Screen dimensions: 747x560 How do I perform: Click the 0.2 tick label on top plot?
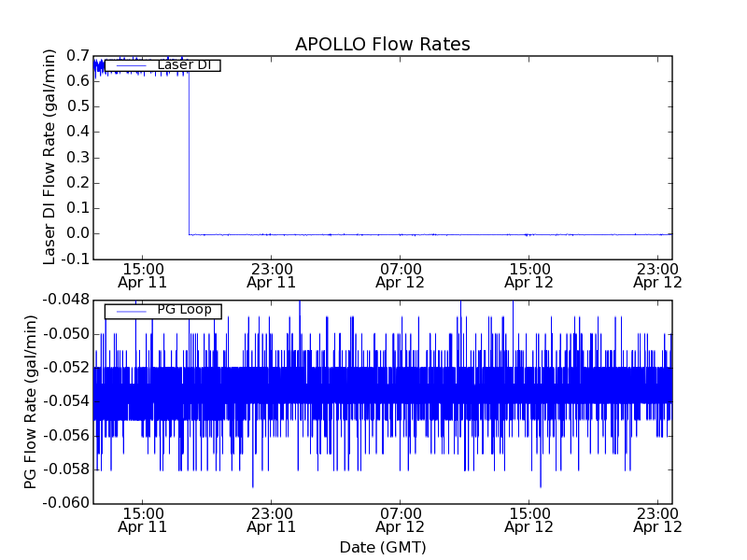click(x=78, y=183)
